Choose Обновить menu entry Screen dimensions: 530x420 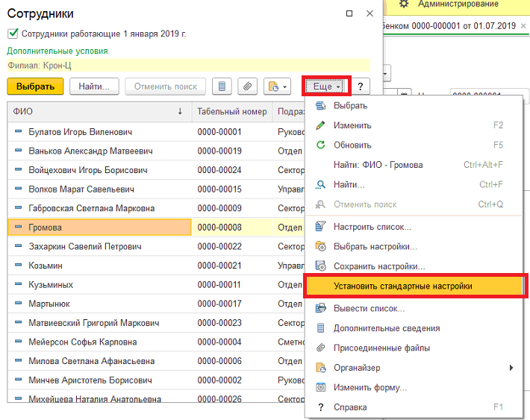coord(414,145)
